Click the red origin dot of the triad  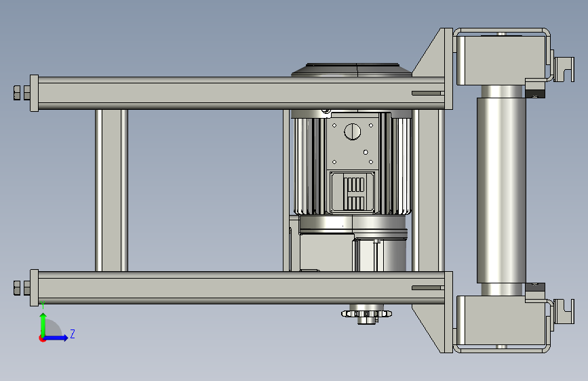pos(41,338)
